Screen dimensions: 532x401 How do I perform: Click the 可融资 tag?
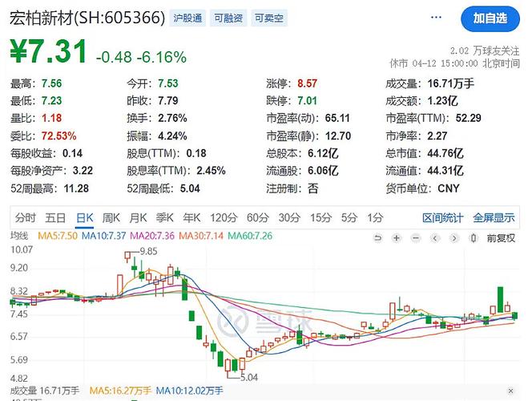[x=228, y=18]
